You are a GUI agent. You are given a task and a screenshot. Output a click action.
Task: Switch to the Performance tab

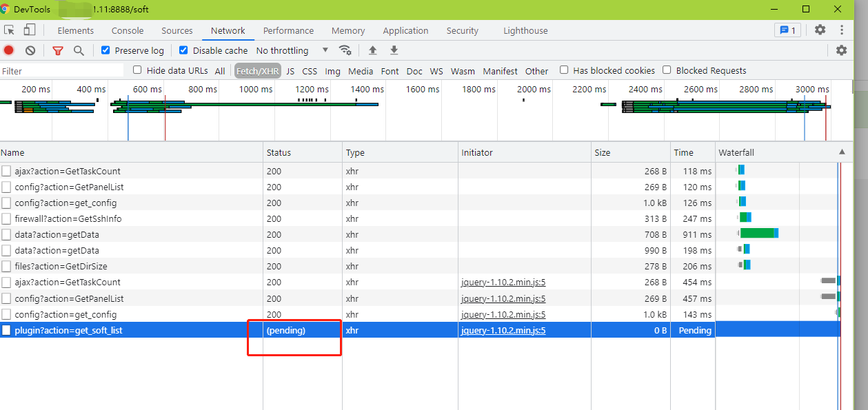click(288, 30)
